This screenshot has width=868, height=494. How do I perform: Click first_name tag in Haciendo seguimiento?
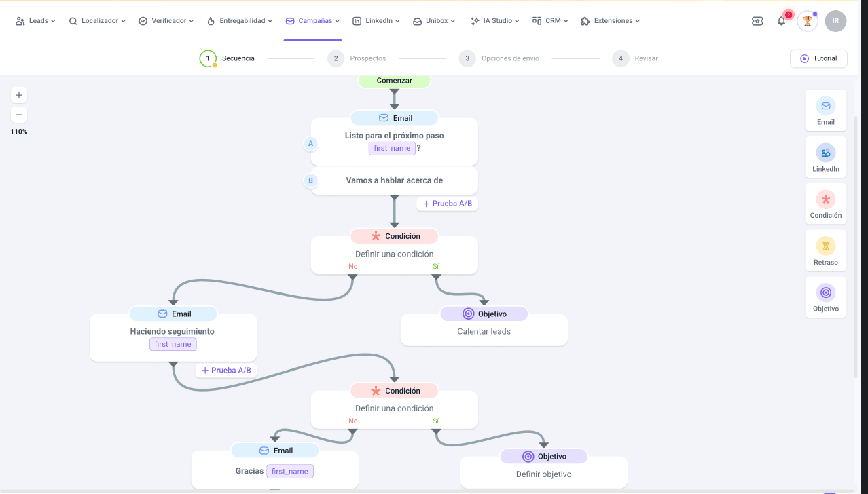173,344
